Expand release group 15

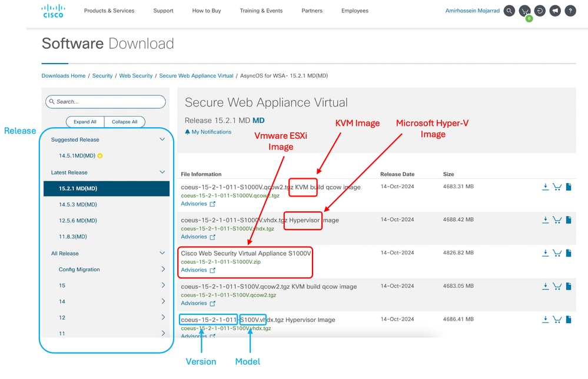163,285
